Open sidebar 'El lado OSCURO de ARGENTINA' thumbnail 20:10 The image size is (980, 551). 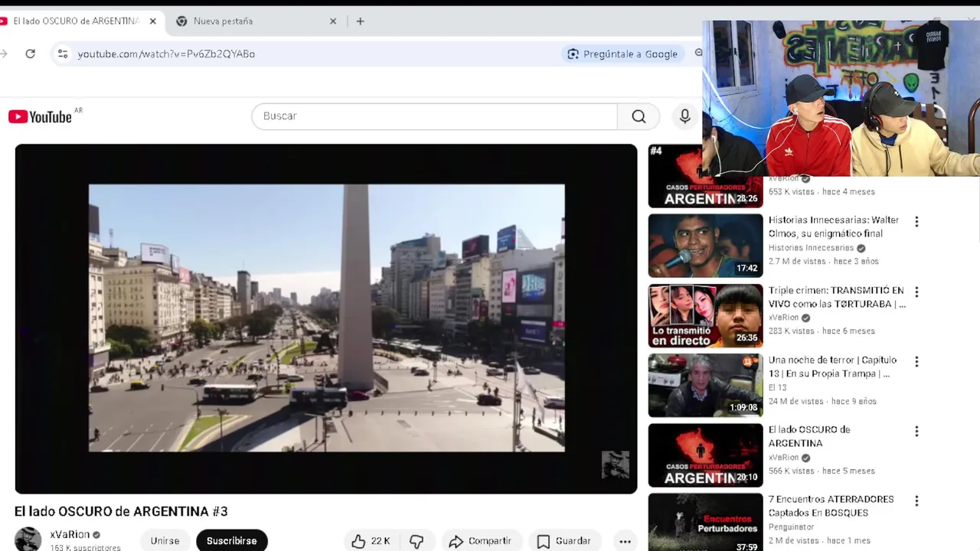click(x=705, y=455)
